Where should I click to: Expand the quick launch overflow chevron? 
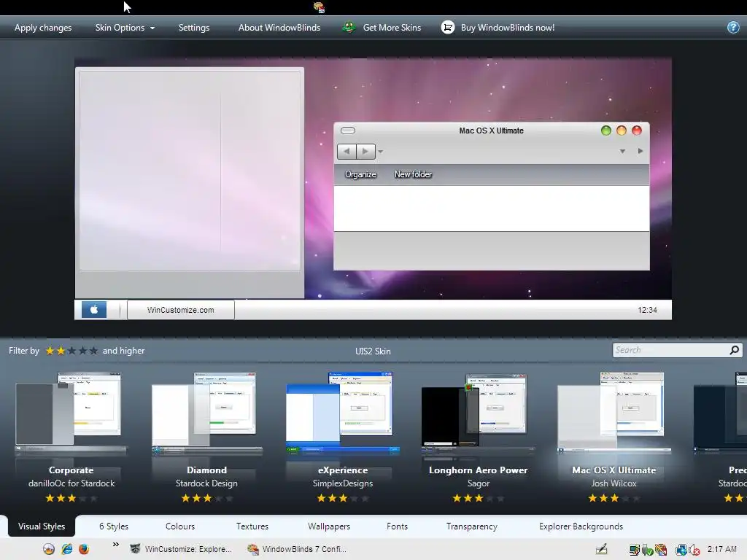click(x=116, y=544)
